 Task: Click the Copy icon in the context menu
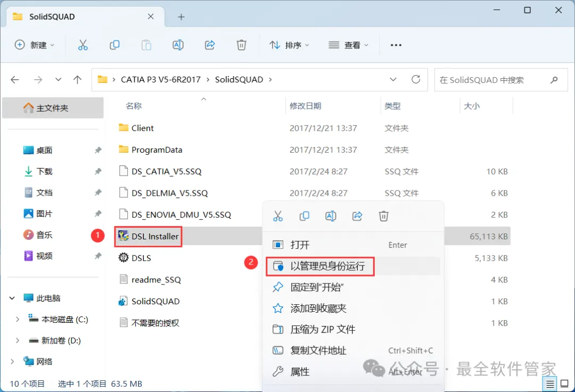pyautogui.click(x=305, y=216)
